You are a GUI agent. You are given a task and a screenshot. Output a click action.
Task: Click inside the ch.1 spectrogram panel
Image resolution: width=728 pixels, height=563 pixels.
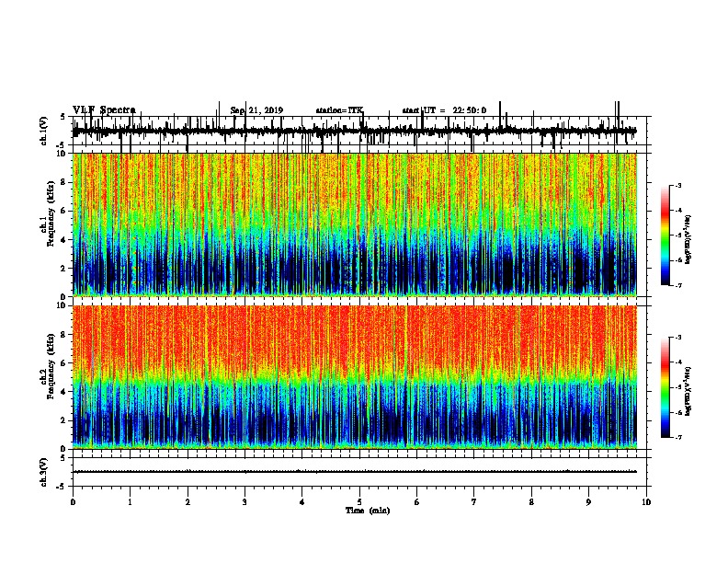click(355, 224)
